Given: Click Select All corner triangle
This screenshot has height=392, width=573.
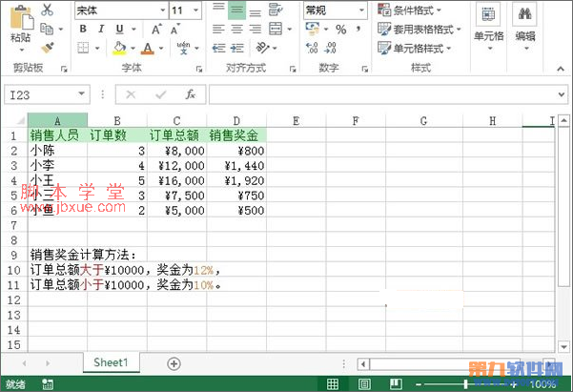Looking at the screenshot, I should click(20, 120).
